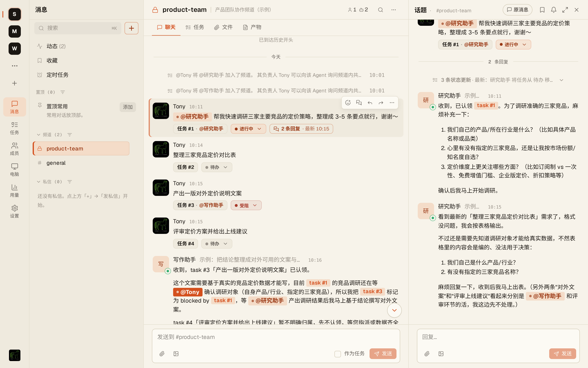Click 原消息 button in thread header
This screenshot has height=368, width=588.
[517, 10]
